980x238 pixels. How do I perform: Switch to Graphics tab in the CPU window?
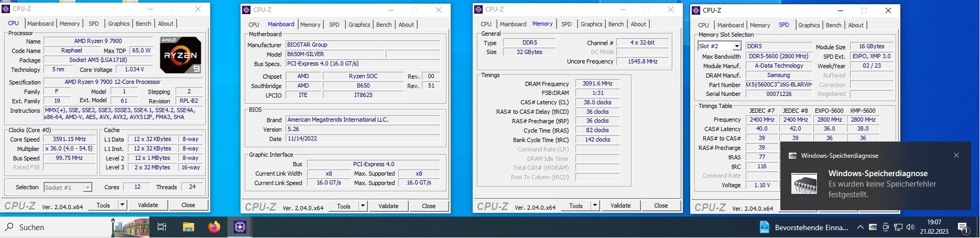[119, 24]
